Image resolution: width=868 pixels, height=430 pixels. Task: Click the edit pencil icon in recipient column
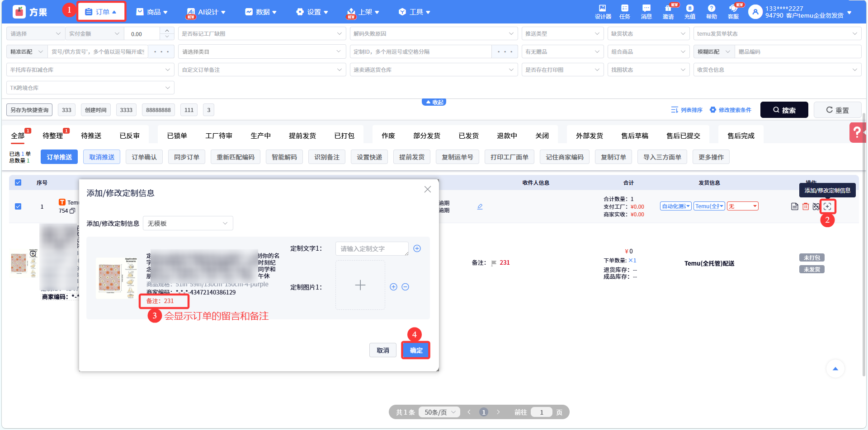pos(480,206)
